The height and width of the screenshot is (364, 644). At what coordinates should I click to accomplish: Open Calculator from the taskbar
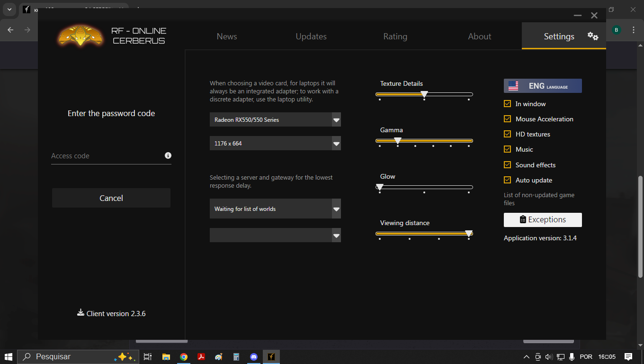(236, 357)
